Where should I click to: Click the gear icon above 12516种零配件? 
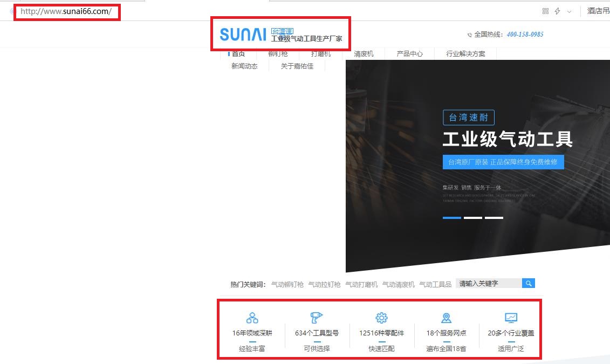(381, 318)
